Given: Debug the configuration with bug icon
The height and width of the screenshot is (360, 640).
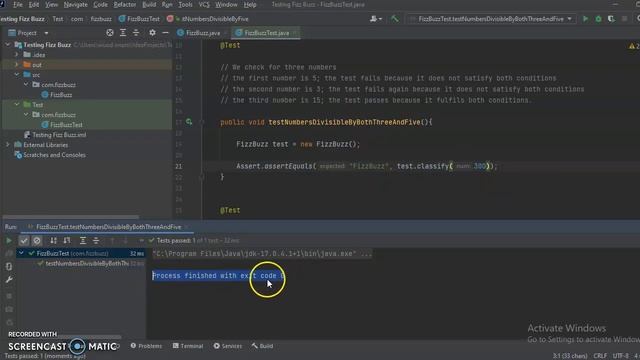Looking at the screenshot, I should click(x=598, y=19).
